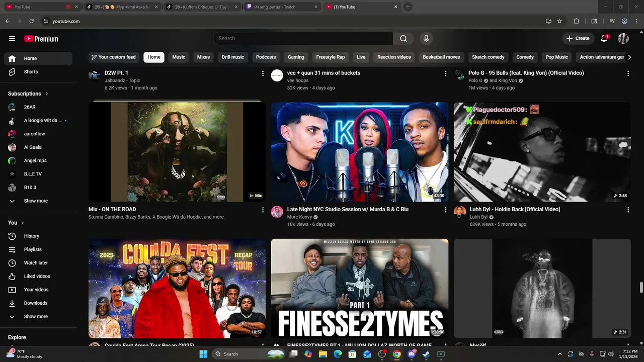Open the 26AR subscription channel
This screenshot has width=644, height=362.
(x=38, y=107)
